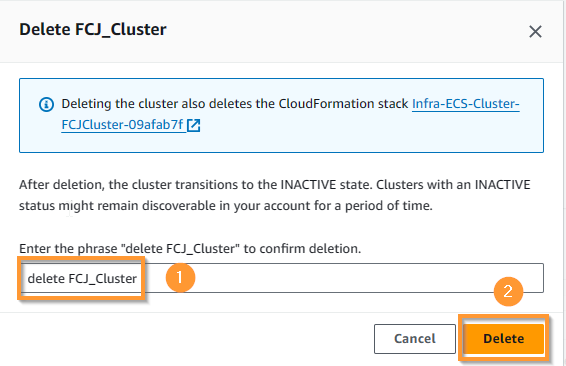Open the external link arrow icon
The width and height of the screenshot is (566, 366).
pyautogui.click(x=193, y=125)
